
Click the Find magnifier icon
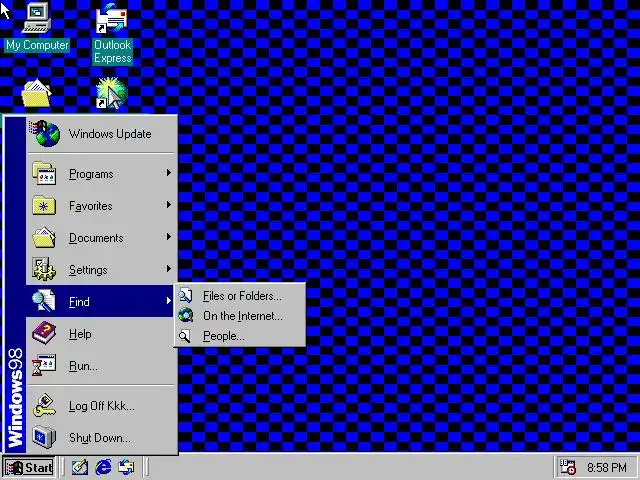tap(44, 301)
